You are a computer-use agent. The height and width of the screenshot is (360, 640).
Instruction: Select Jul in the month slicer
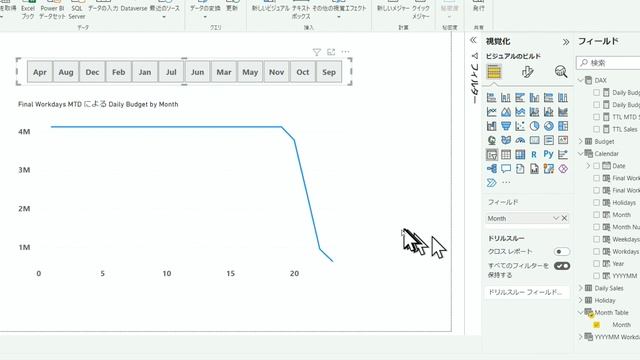click(x=171, y=72)
